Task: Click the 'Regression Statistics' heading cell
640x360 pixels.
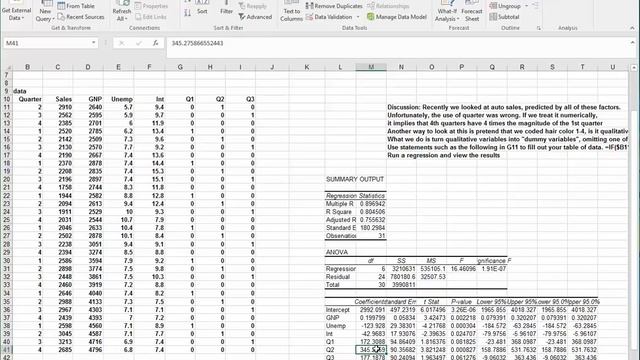Action: click(x=356, y=196)
